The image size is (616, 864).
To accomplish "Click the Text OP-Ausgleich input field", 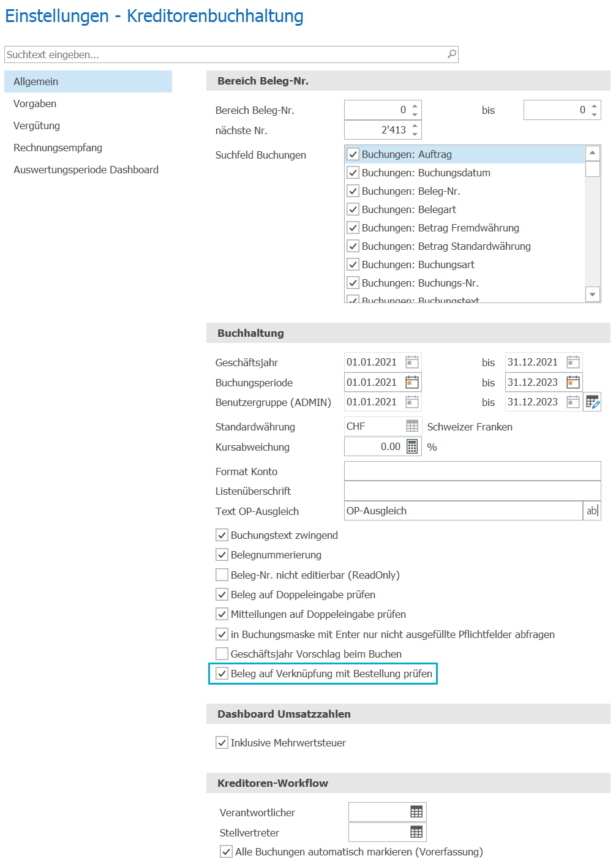I will pyautogui.click(x=464, y=511).
